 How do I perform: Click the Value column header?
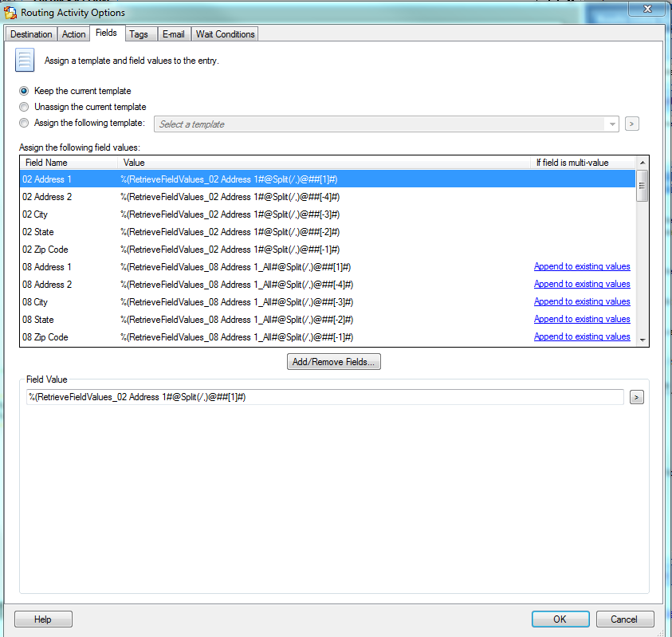point(324,163)
